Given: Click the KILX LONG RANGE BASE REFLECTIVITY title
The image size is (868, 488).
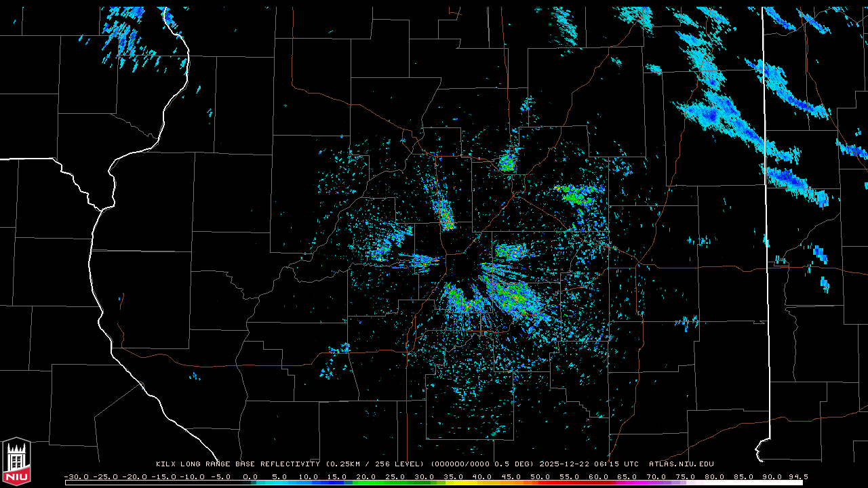Looking at the screenshot, I should tap(238, 464).
